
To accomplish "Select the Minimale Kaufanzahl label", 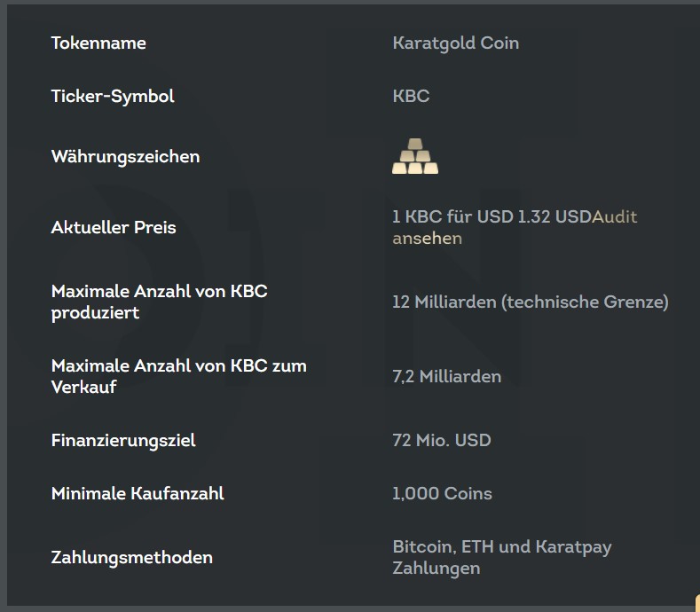I will (x=138, y=494).
